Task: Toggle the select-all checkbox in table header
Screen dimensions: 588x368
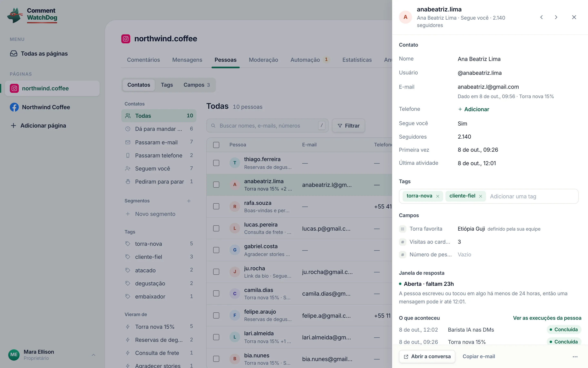Action: point(216,145)
